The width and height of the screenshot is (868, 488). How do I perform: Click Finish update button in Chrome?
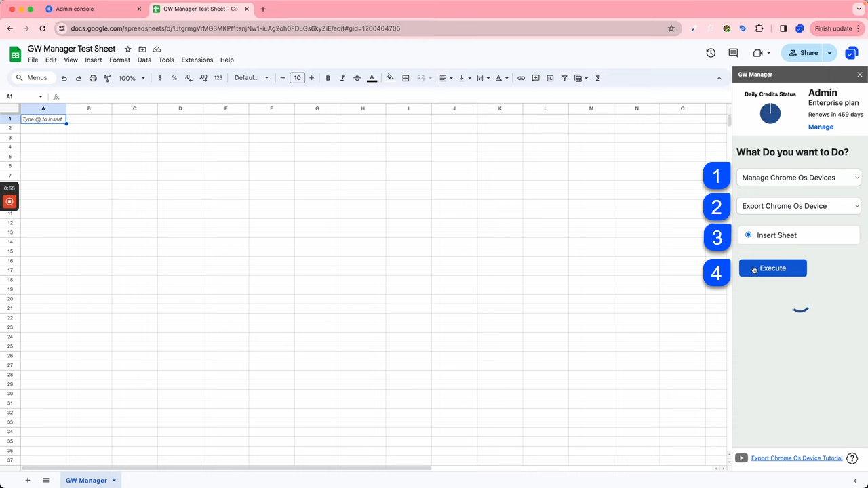[x=837, y=28]
